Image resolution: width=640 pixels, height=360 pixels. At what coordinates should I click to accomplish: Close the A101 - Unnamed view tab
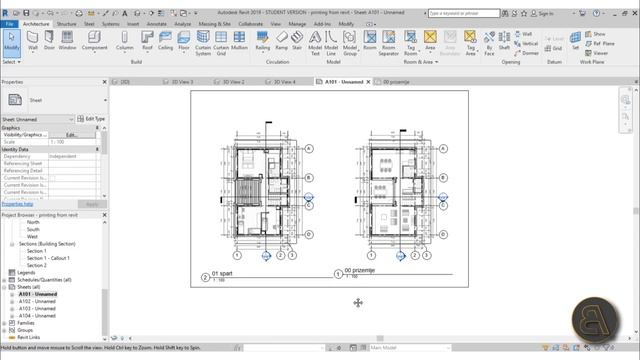coord(368,82)
